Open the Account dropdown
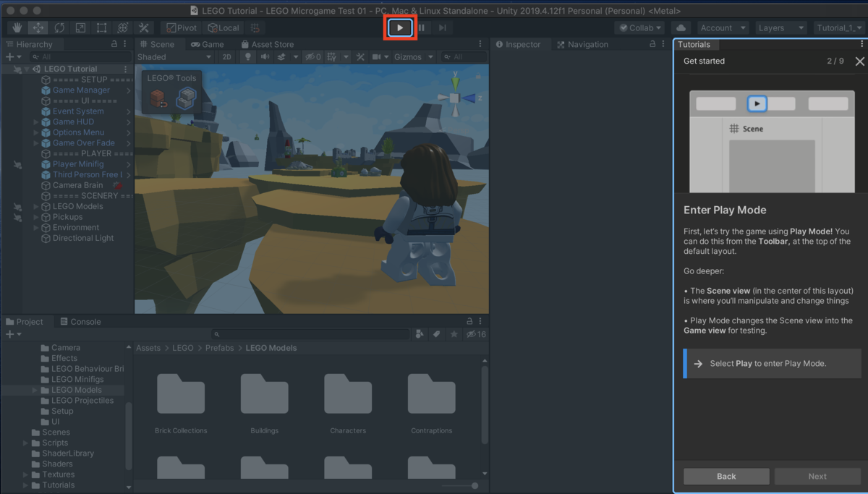 (723, 27)
